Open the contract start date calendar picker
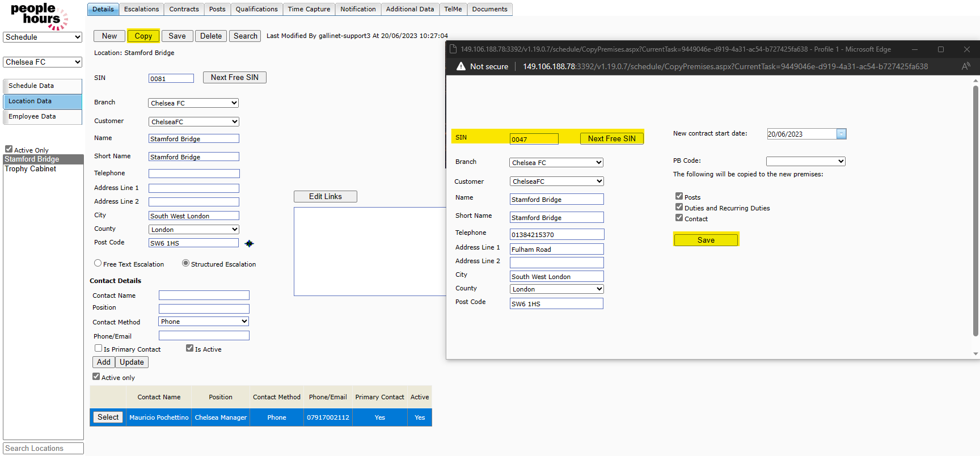980x456 pixels. (842, 134)
